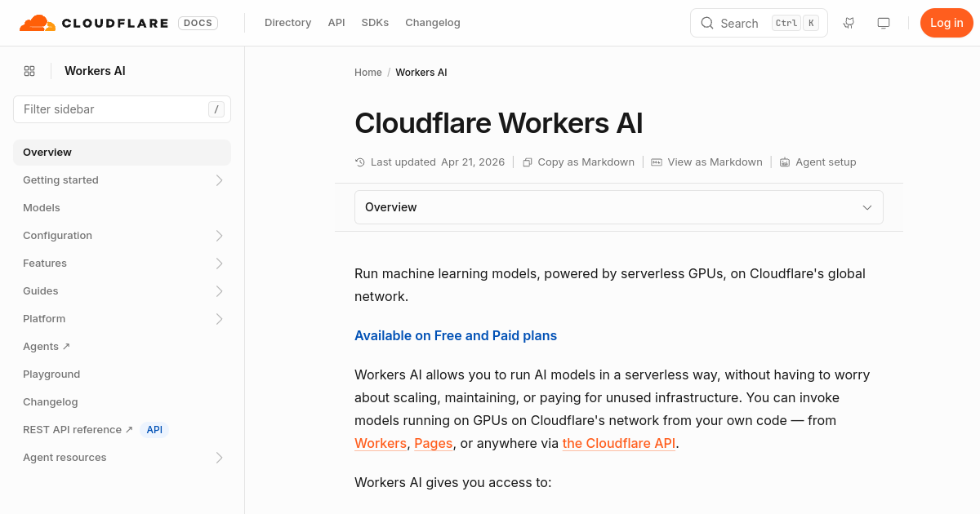Click the Last updated clock icon
The width and height of the screenshot is (980, 514).
pyautogui.click(x=360, y=162)
